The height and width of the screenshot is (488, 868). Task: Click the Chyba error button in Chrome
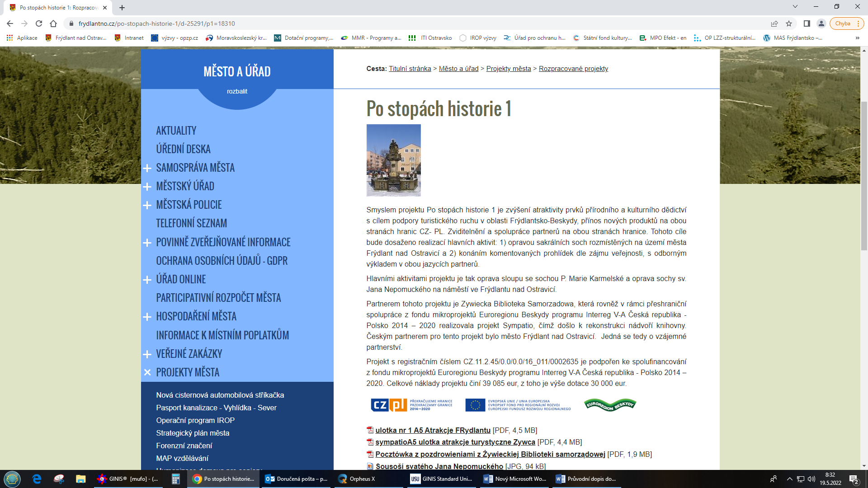pyautogui.click(x=846, y=23)
